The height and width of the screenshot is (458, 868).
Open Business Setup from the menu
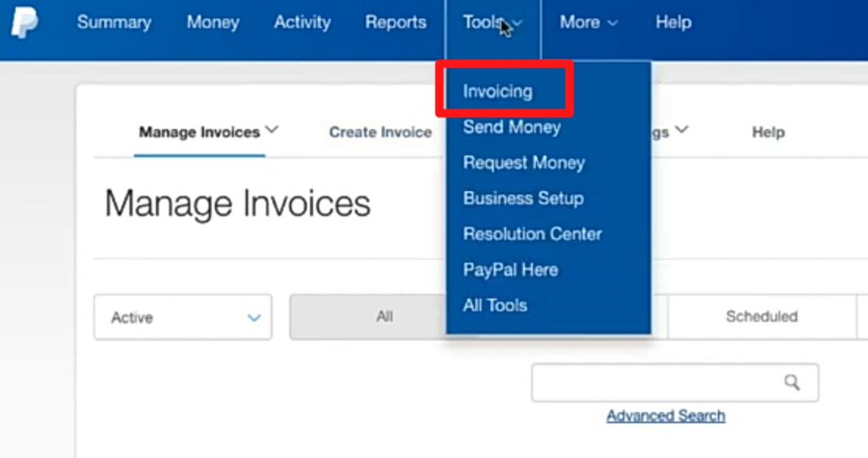click(x=523, y=198)
